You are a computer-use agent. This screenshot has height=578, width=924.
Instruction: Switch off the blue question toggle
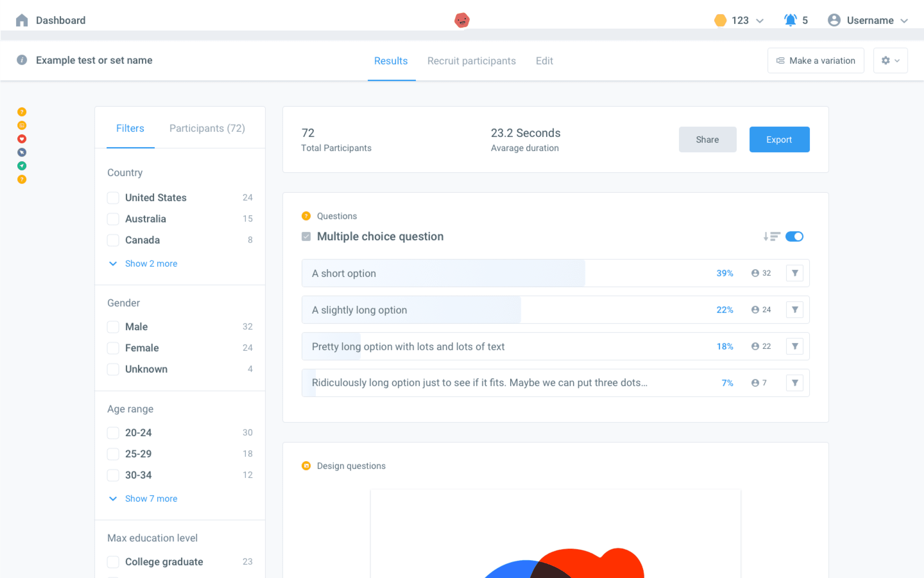(x=794, y=237)
